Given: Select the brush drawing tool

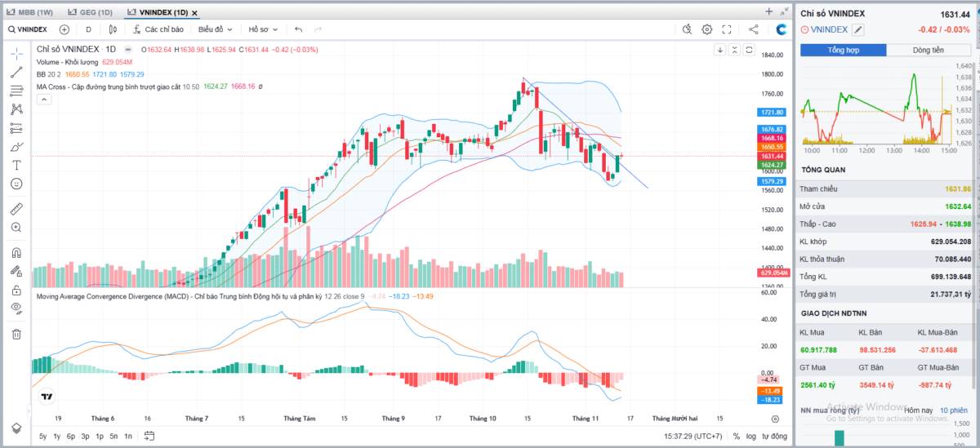Looking at the screenshot, I should pyautogui.click(x=16, y=147).
